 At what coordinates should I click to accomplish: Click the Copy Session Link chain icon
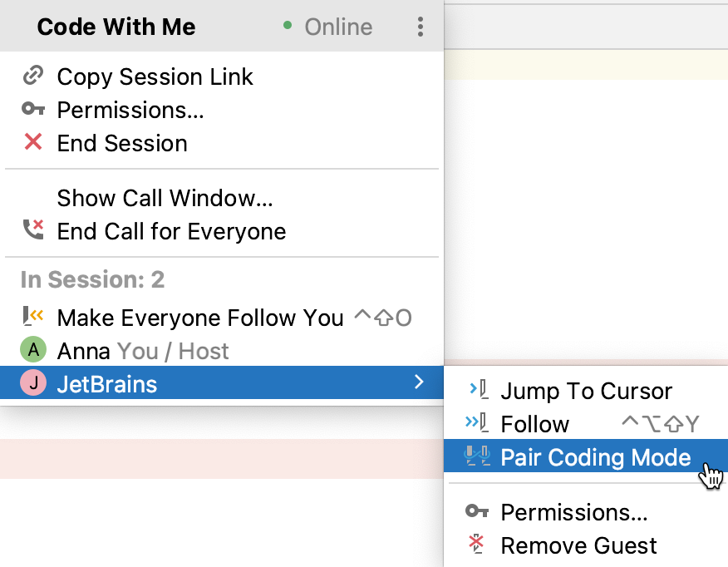coord(33,76)
